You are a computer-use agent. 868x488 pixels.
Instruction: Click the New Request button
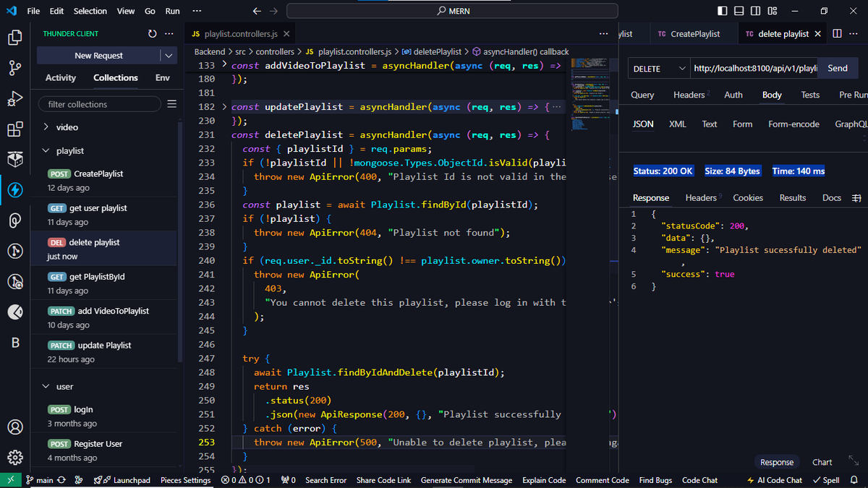[98, 56]
